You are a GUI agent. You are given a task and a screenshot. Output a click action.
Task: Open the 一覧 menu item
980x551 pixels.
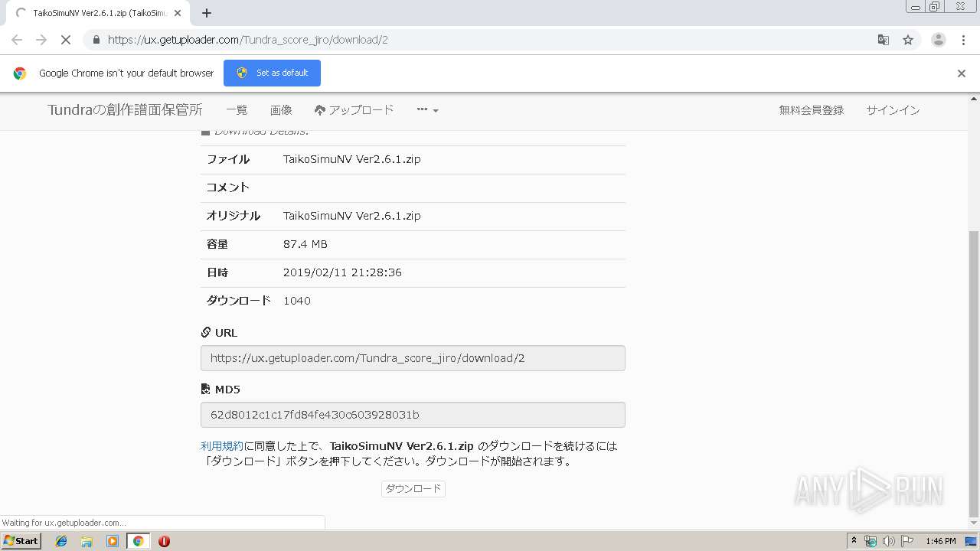coord(237,110)
